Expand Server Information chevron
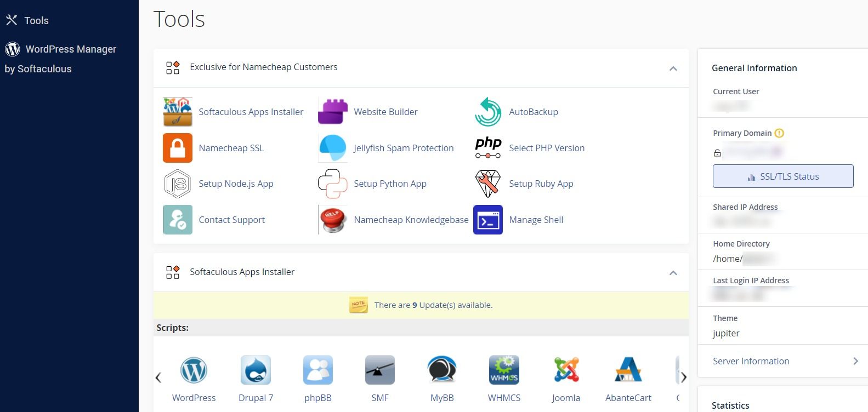Screen dimensions: 868x412 tap(855, 361)
